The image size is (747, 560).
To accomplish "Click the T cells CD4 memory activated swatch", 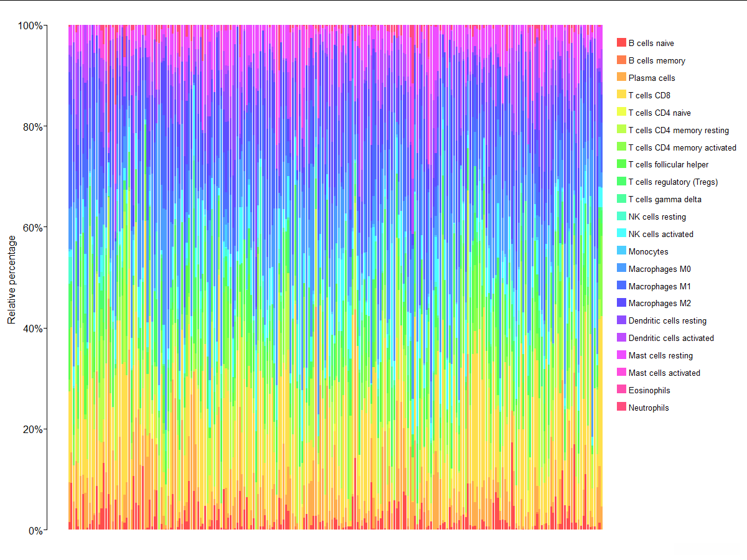I will 621,147.
